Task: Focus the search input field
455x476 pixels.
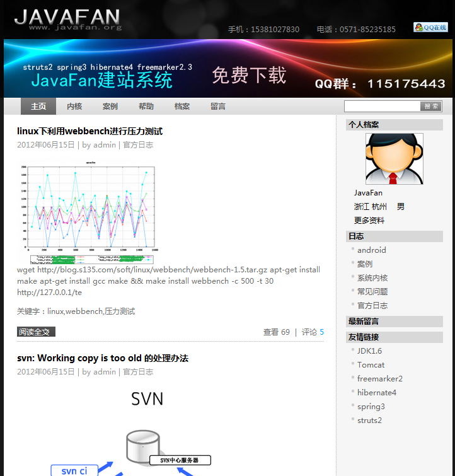Action: pyautogui.click(x=382, y=107)
